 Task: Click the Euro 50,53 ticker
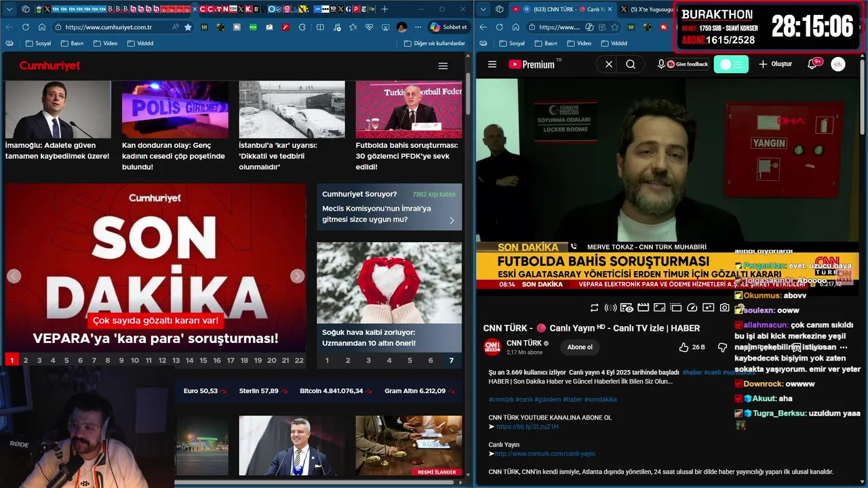click(205, 391)
